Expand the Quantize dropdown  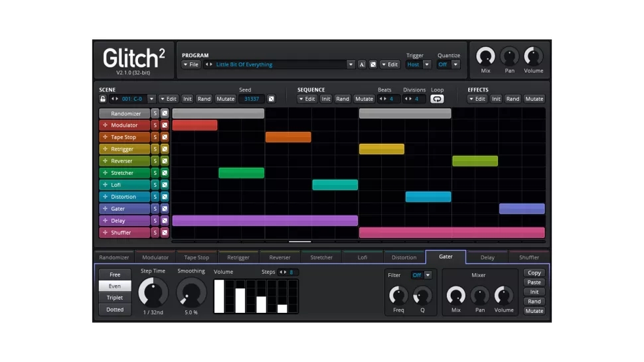(455, 64)
